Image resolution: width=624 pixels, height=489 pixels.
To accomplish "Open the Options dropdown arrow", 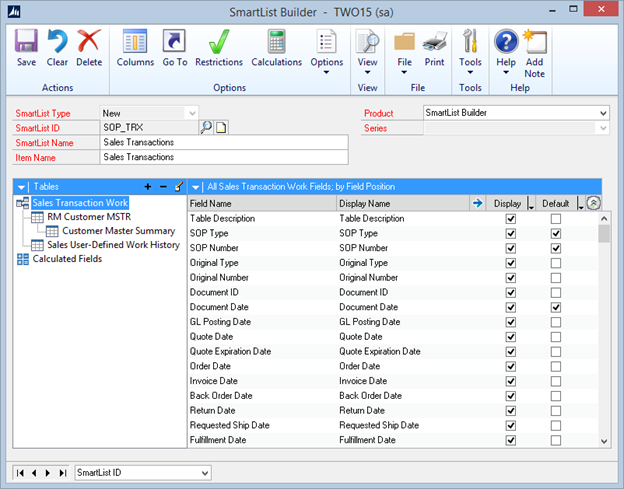I will (326, 72).
